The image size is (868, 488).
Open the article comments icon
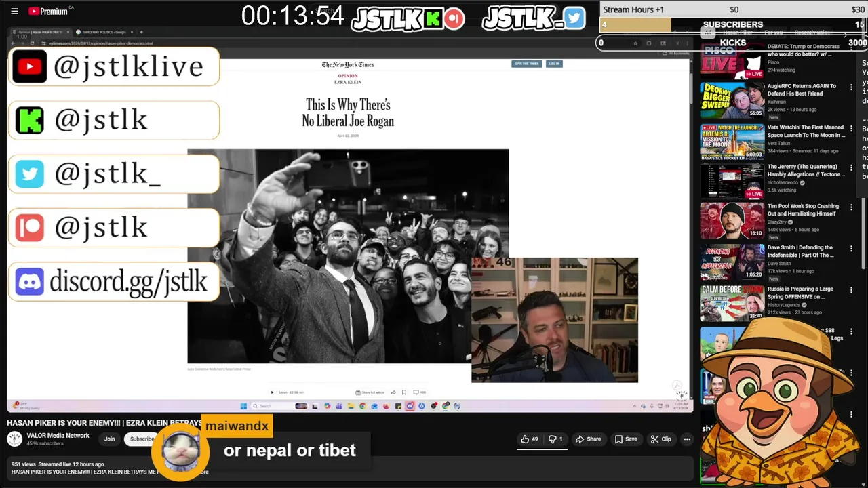pos(419,392)
